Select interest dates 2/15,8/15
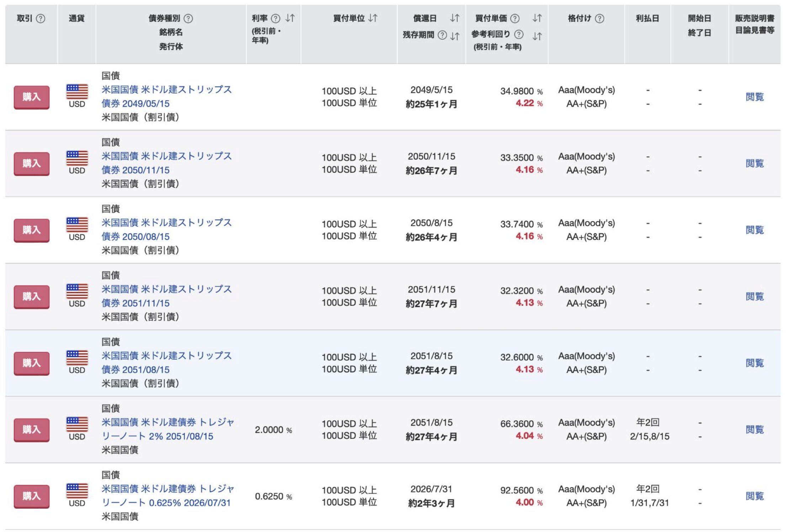 [649, 436]
